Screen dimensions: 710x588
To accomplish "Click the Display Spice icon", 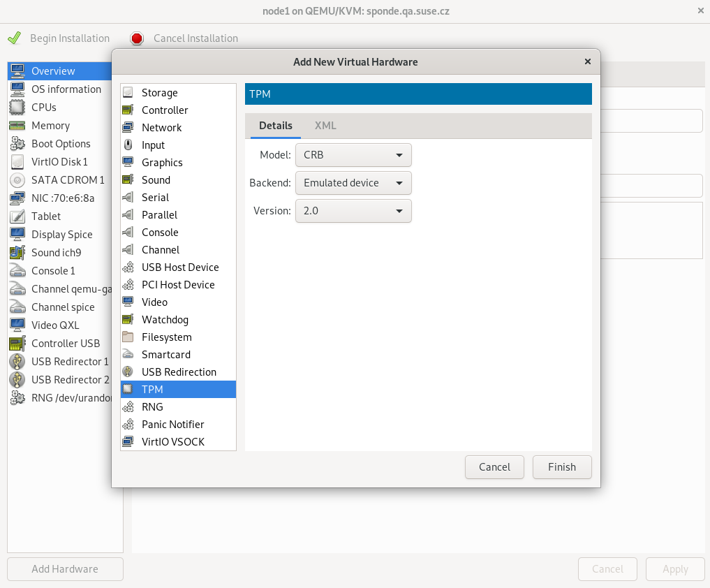I will (17, 234).
